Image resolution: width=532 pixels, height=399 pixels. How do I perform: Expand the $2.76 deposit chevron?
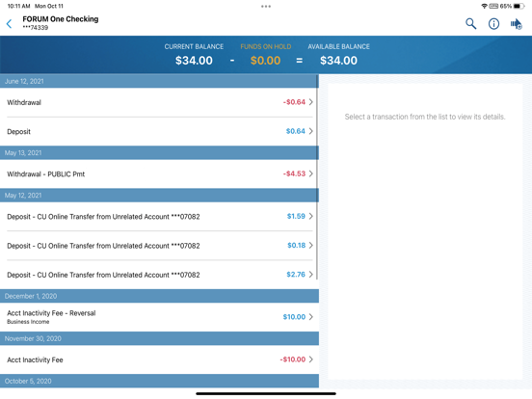pos(310,275)
